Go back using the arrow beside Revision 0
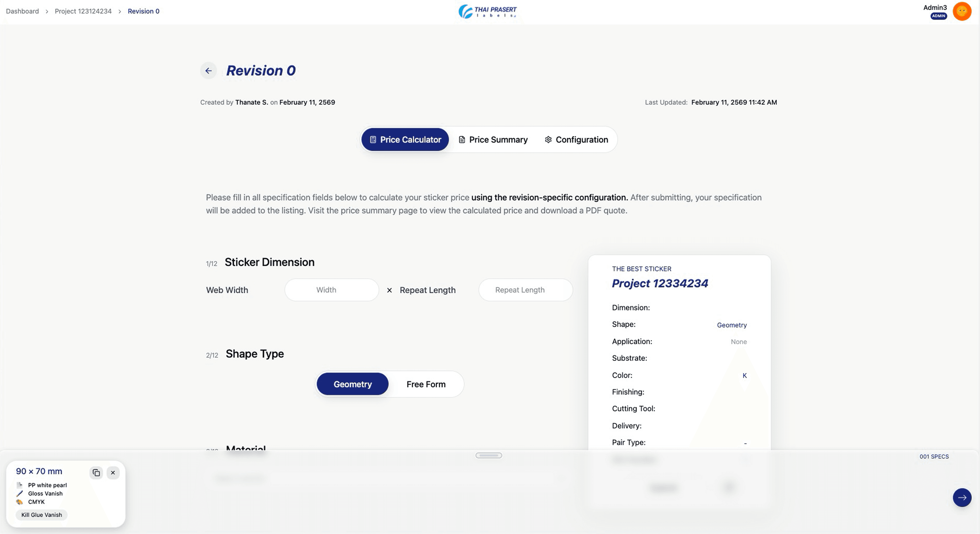Image resolution: width=980 pixels, height=534 pixels. click(209, 70)
